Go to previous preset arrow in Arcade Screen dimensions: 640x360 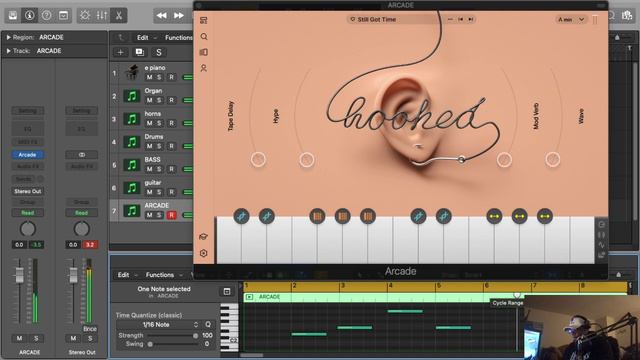point(461,19)
